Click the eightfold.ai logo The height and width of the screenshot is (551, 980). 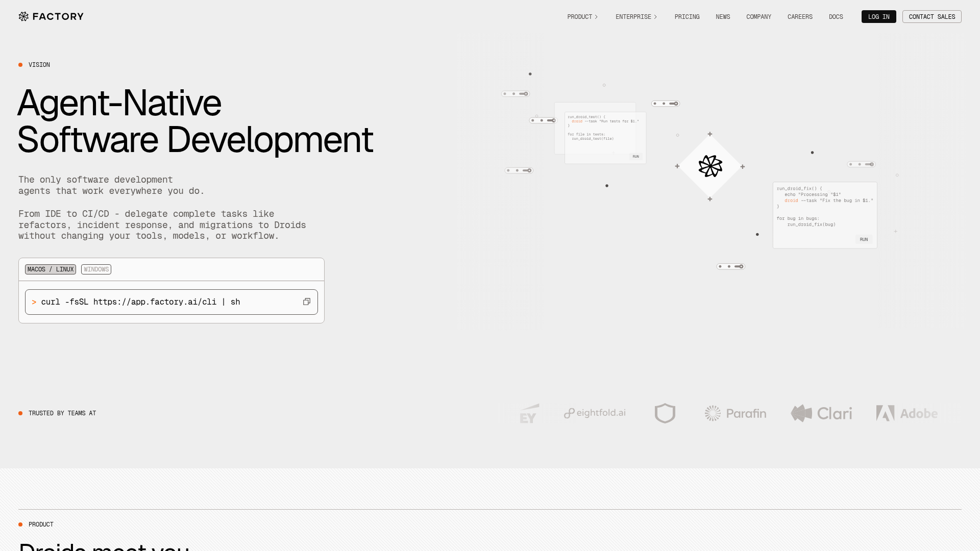(x=595, y=413)
